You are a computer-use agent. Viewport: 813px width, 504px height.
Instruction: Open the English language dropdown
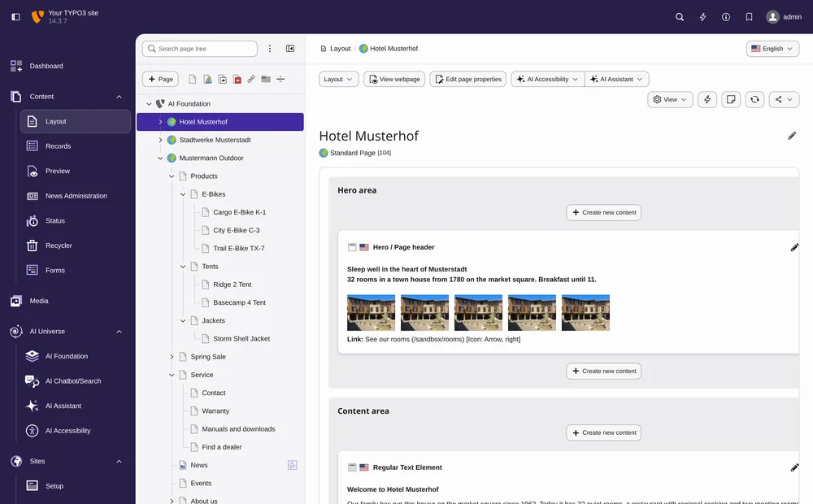coord(772,49)
